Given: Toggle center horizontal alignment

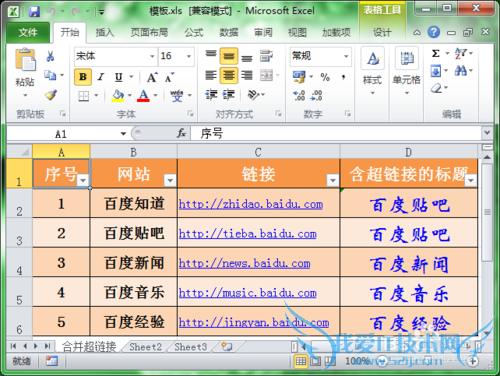Looking at the screenshot, I should coord(229,75).
